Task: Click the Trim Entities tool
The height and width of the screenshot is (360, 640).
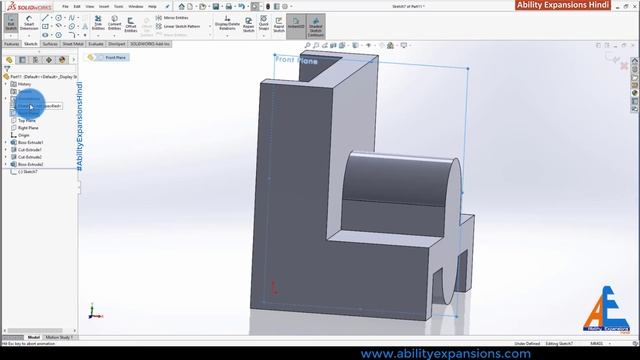Action: [x=98, y=23]
